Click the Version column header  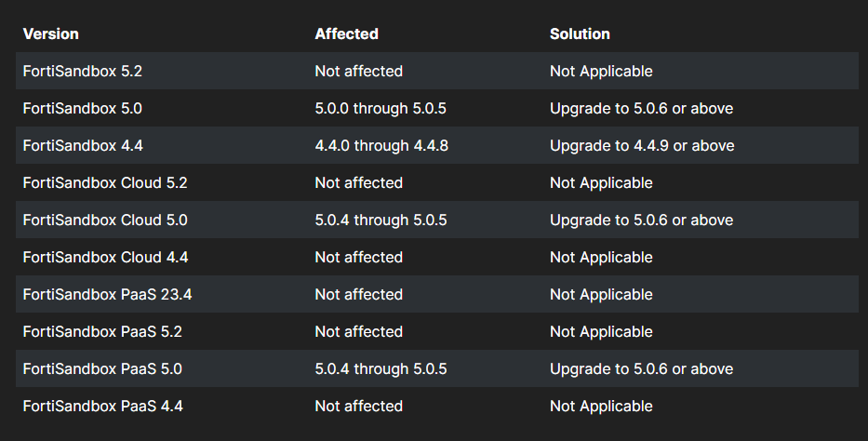pyautogui.click(x=51, y=33)
